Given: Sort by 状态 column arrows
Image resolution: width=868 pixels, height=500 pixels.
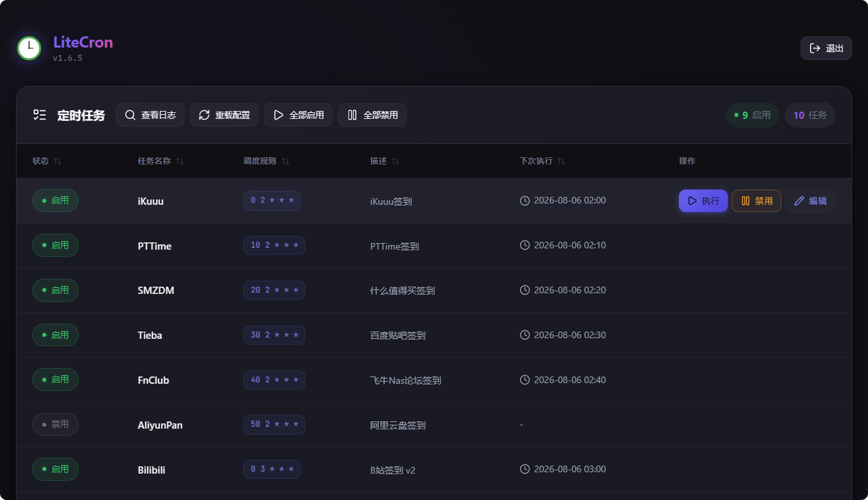Looking at the screenshot, I should 58,161.
